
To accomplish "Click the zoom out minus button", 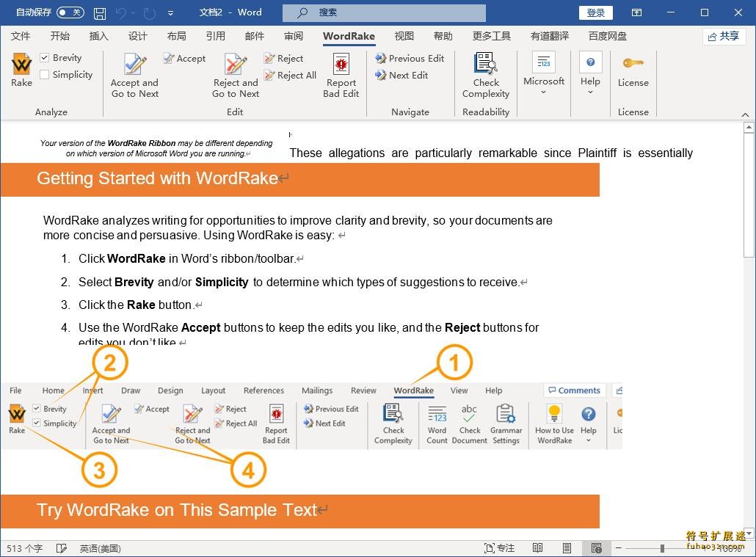I will (x=618, y=548).
